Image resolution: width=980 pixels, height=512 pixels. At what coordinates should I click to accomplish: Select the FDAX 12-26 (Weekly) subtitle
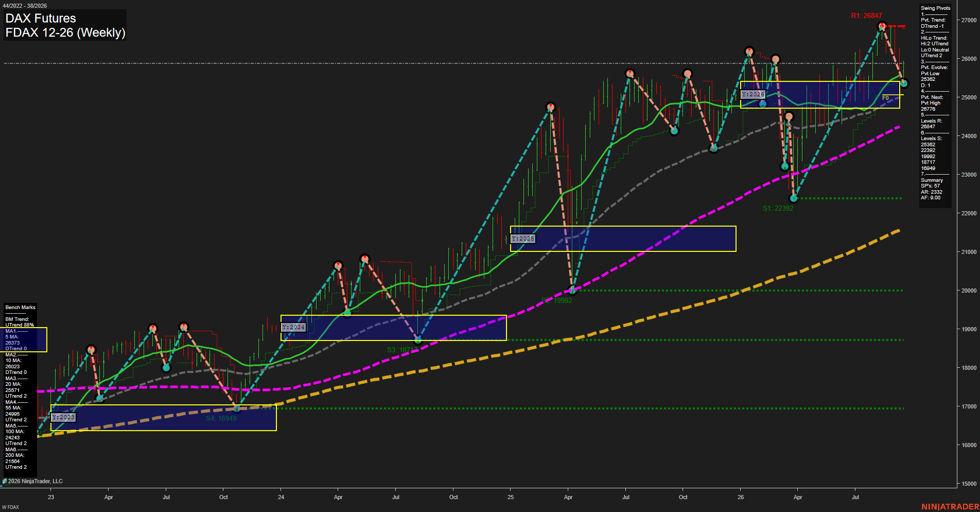65,32
